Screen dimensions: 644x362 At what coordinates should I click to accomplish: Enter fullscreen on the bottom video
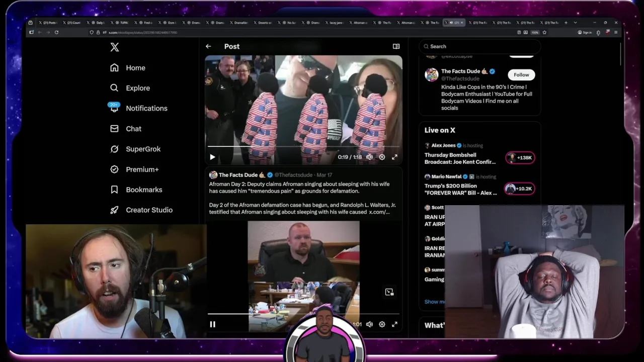click(394, 325)
